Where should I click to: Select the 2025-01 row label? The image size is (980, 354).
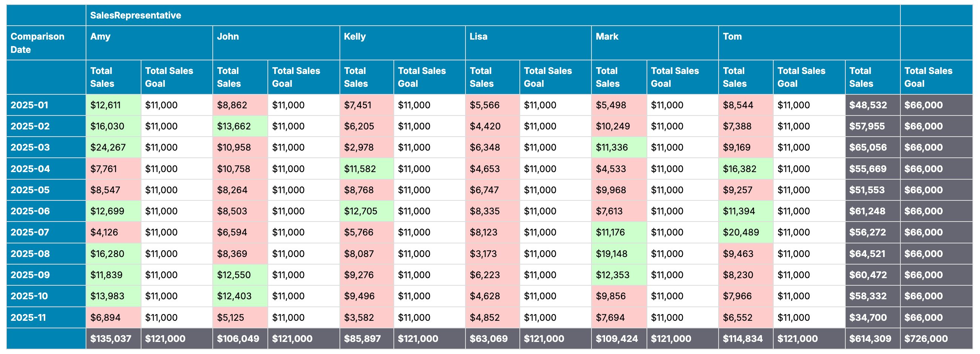(29, 105)
